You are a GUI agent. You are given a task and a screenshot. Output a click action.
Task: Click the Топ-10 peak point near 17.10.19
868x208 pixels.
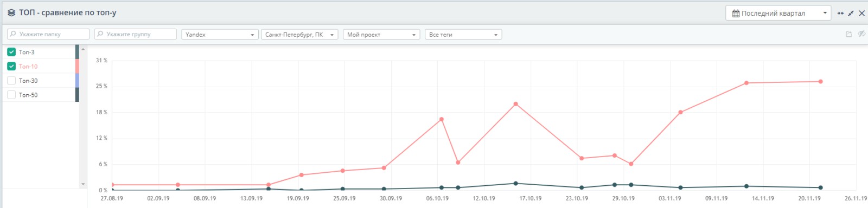[x=515, y=104]
